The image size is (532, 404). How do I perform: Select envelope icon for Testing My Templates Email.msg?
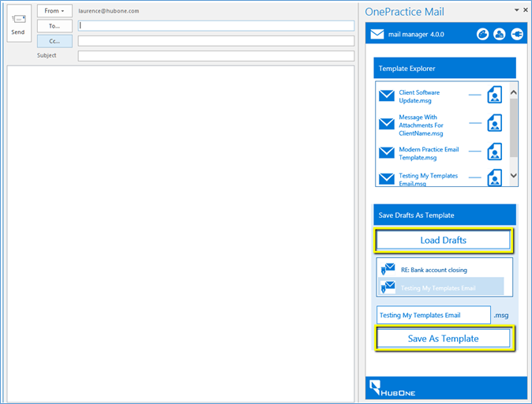coord(387,179)
